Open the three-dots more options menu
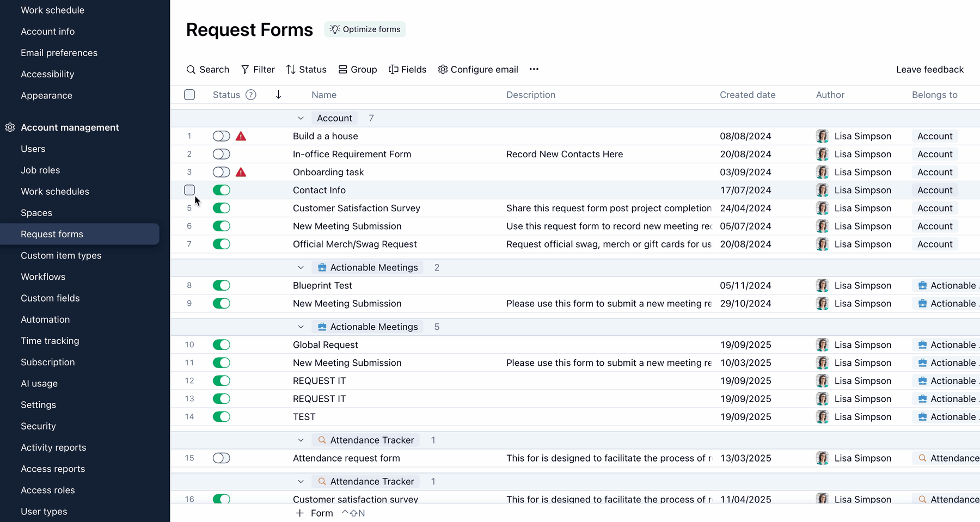 click(534, 69)
